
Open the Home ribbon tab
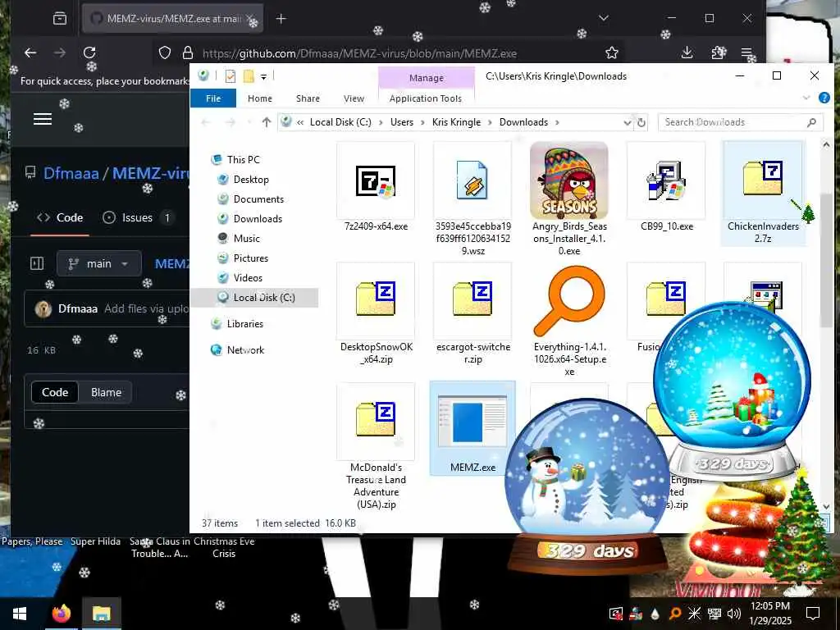[260, 98]
